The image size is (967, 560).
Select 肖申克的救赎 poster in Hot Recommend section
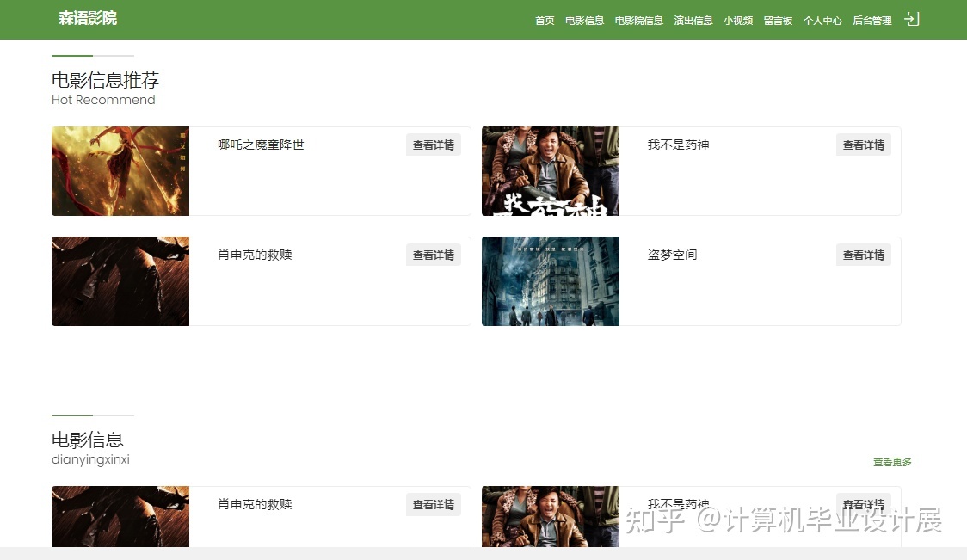click(x=120, y=281)
